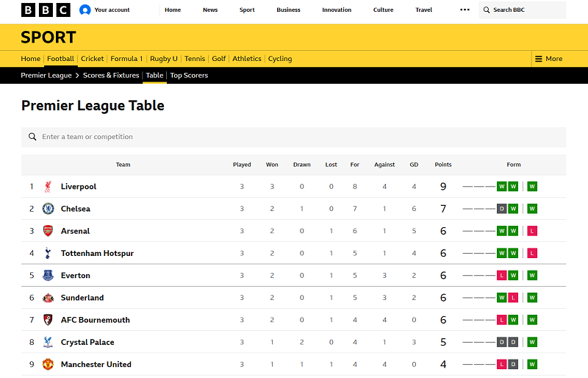Open the three-dot more menu
This screenshot has width=588, height=378.
pos(465,10)
